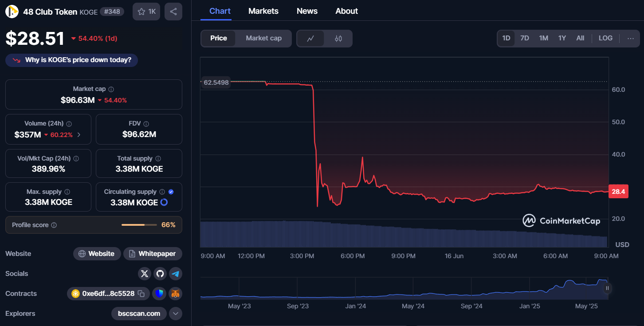Switch chart to candlestick view

point(338,39)
